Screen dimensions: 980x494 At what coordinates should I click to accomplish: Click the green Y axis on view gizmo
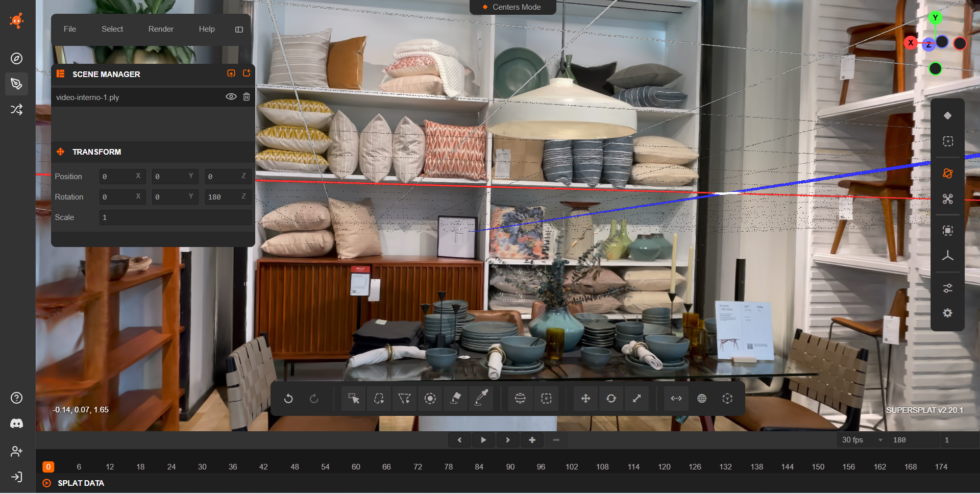pyautogui.click(x=935, y=18)
